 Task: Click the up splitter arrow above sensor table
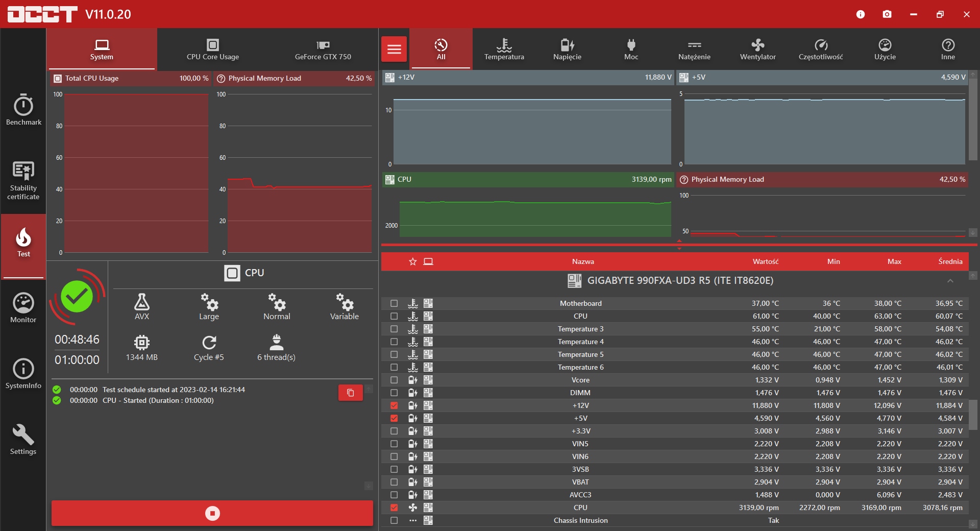[679, 241]
